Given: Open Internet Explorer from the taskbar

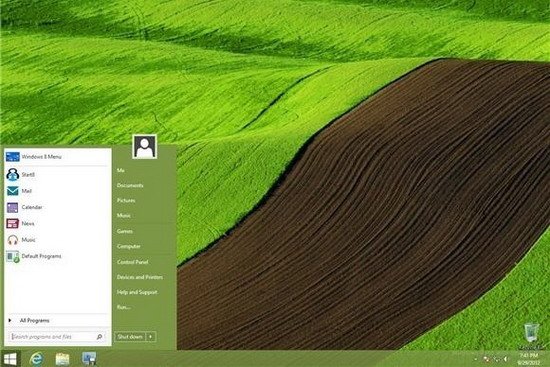Looking at the screenshot, I should [x=36, y=359].
